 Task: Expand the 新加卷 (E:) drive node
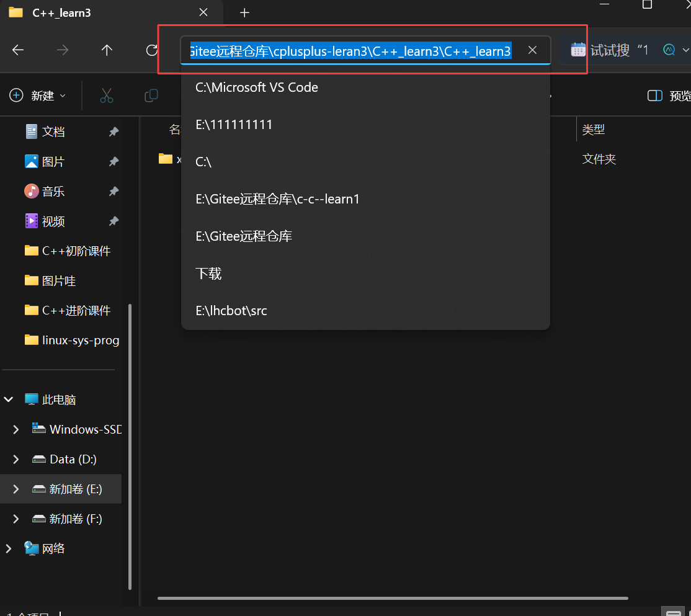tap(16, 489)
